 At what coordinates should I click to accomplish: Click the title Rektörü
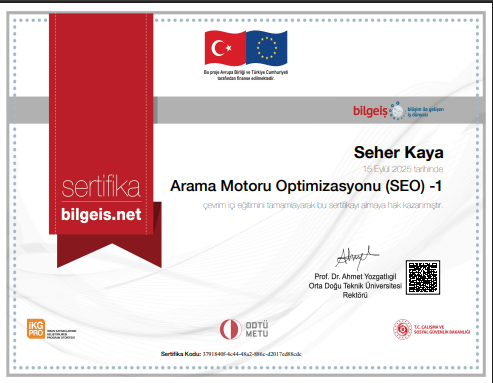[355, 295]
